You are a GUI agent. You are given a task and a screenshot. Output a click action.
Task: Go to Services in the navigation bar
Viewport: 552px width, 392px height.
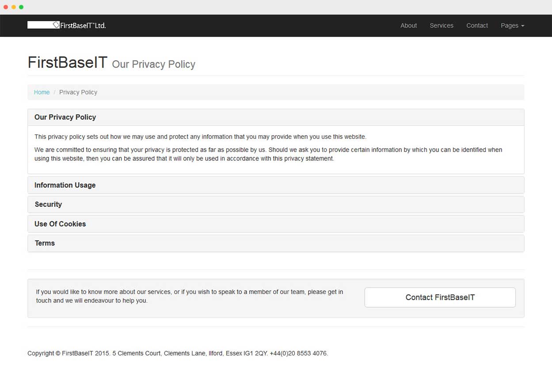442,26
